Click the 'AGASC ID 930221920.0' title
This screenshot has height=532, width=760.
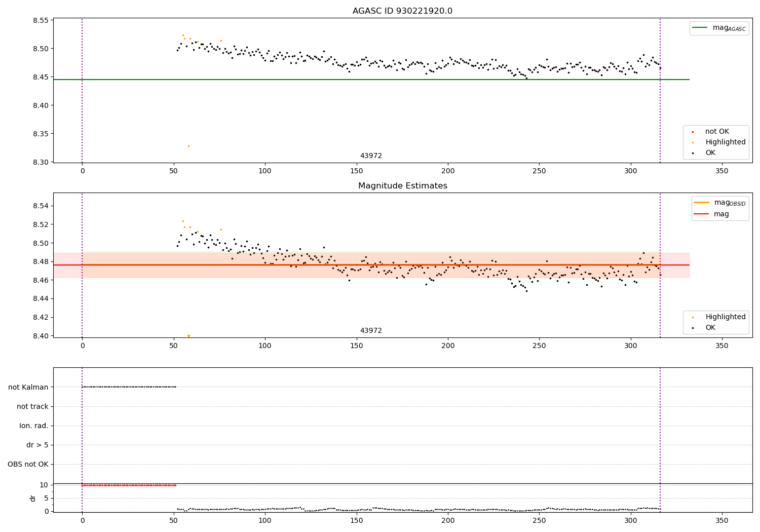point(402,11)
